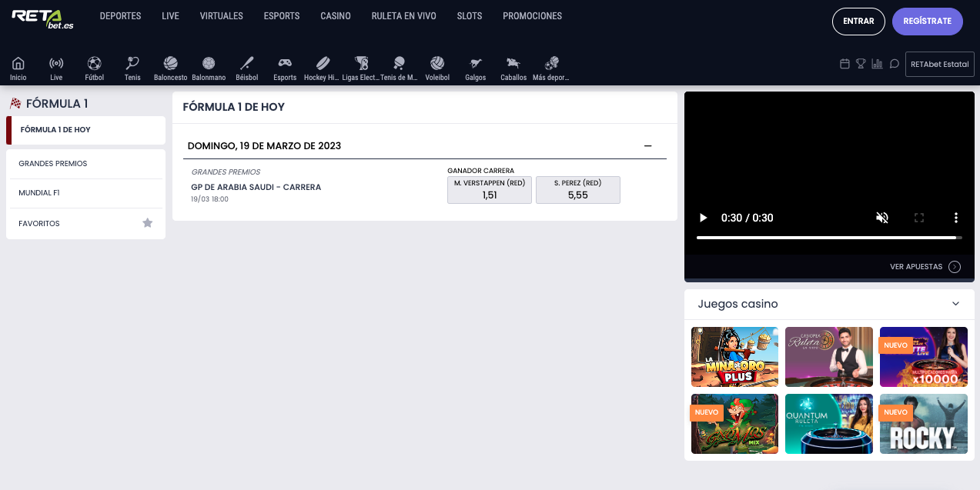
Task: Toggle the Favoritos star icon
Action: coord(148,223)
